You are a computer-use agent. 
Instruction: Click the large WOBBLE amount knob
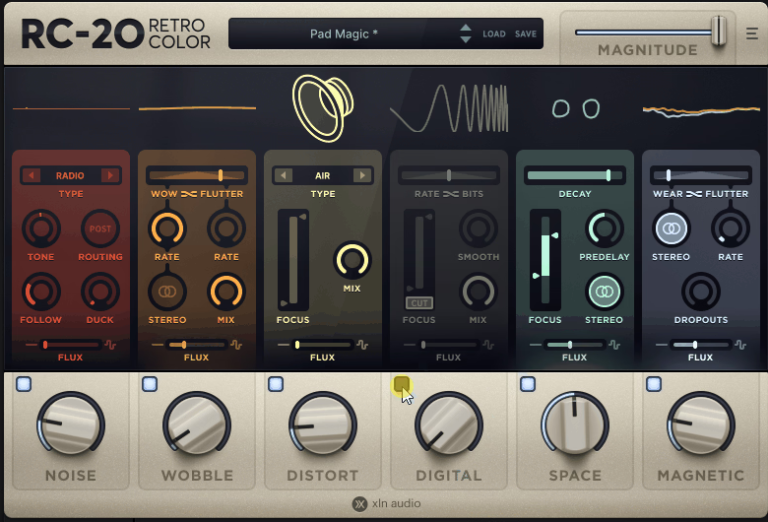coord(197,424)
